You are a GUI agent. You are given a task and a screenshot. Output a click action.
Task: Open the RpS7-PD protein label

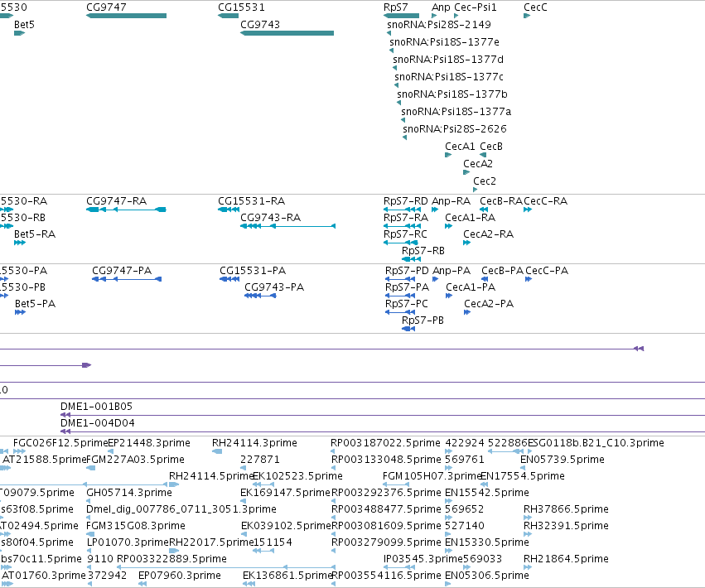coord(407,271)
